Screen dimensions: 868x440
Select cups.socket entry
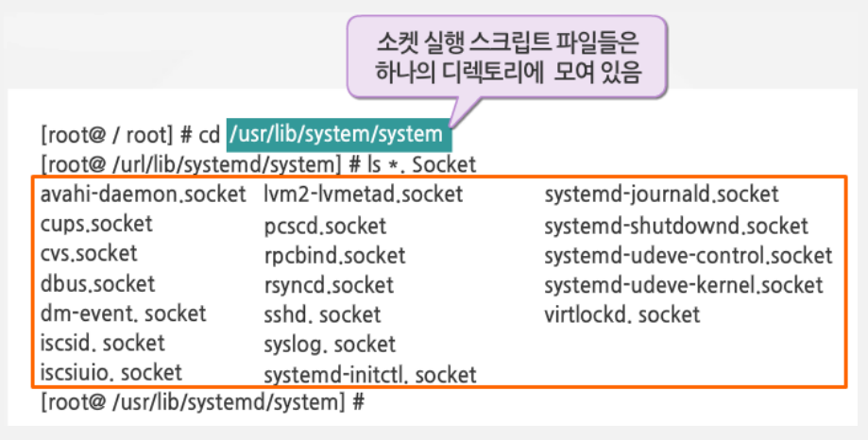tap(96, 224)
